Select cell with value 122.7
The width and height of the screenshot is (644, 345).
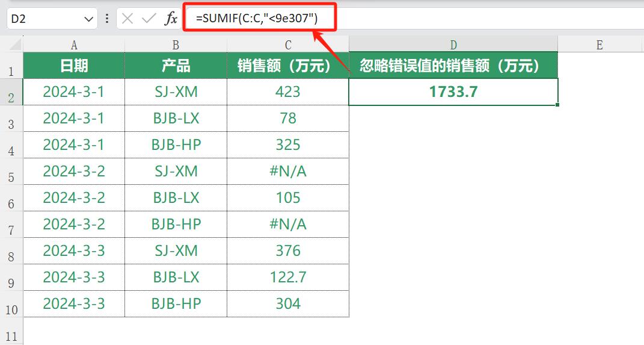click(288, 277)
